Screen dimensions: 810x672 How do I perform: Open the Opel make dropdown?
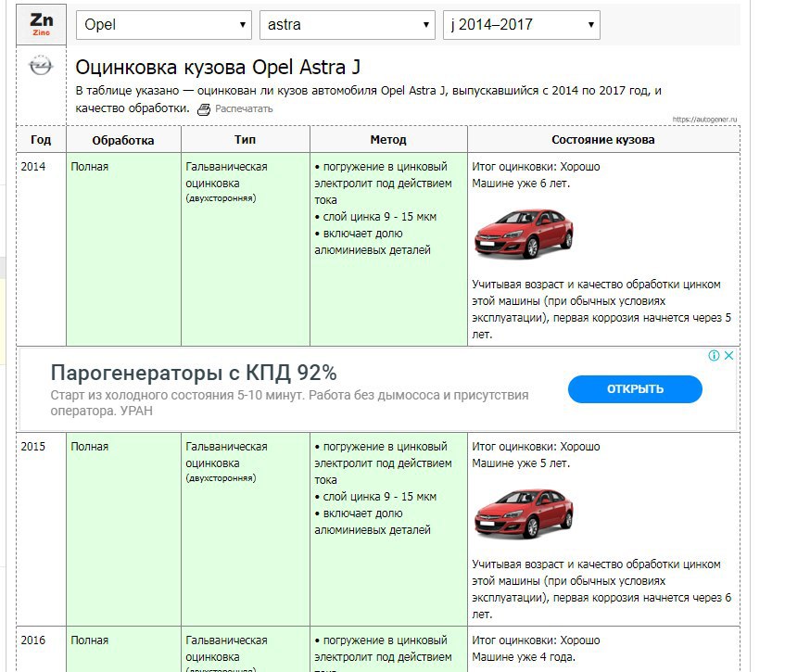point(164,25)
